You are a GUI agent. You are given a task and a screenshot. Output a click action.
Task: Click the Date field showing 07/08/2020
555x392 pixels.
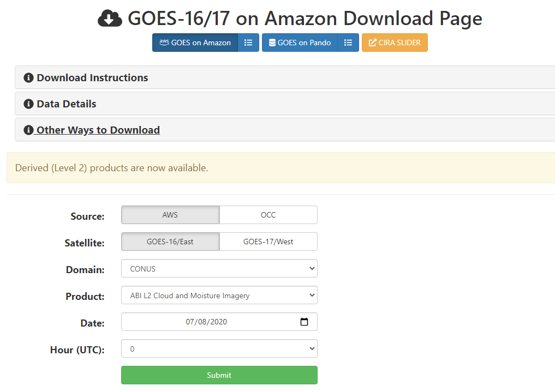pos(219,322)
